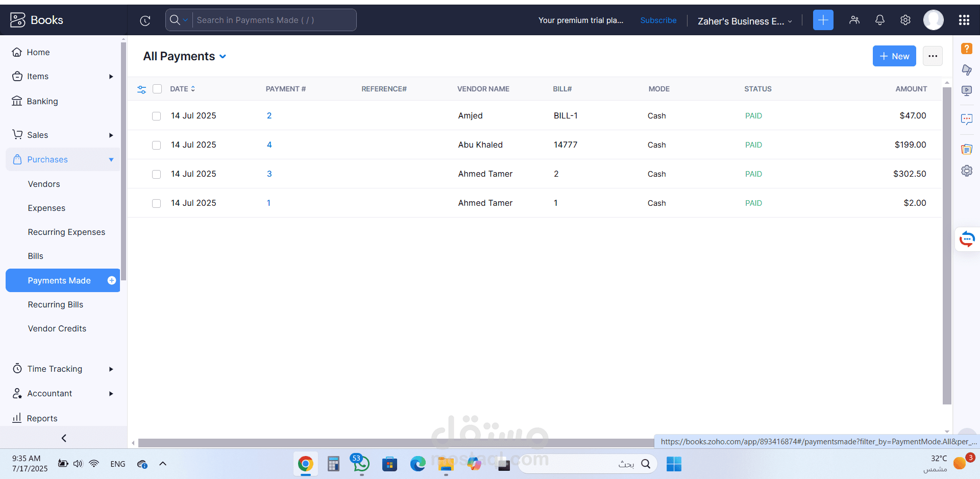This screenshot has width=980, height=479.
Task: Open the apps grid launcher icon
Action: pyautogui.click(x=964, y=20)
